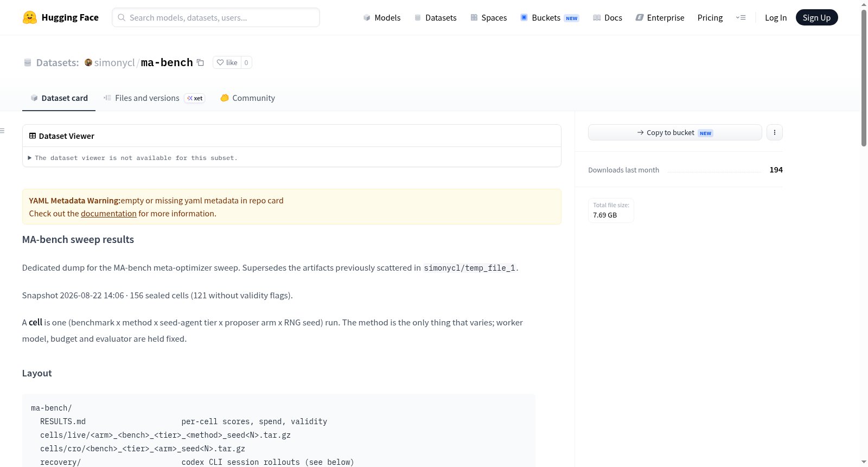Go to the Enterprise page
Viewport: 868px width, 467px height.
pos(660,17)
